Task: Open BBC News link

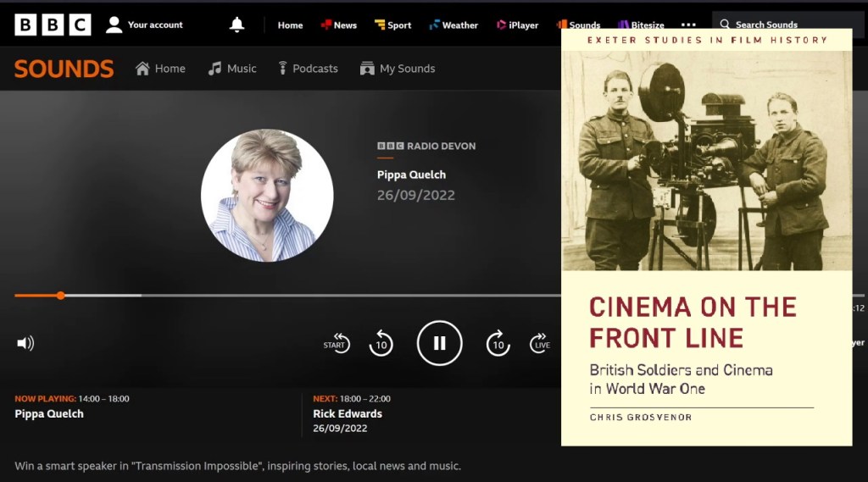Action: [x=339, y=25]
